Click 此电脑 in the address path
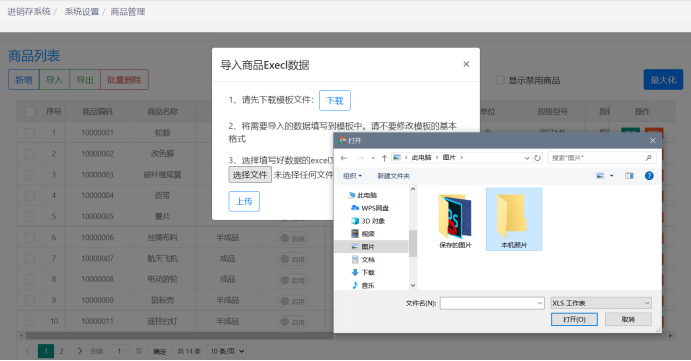 pyautogui.click(x=421, y=158)
